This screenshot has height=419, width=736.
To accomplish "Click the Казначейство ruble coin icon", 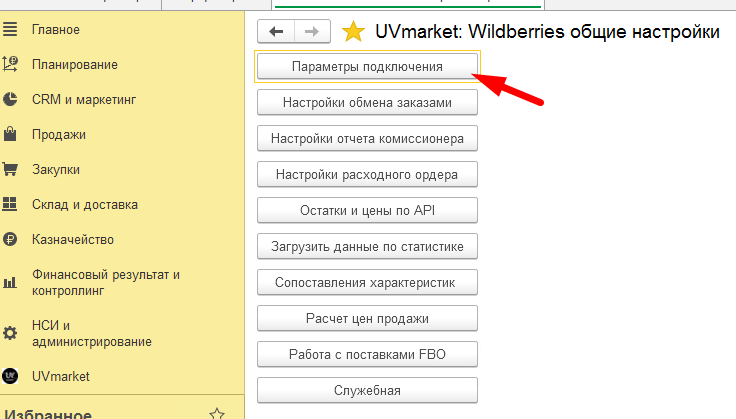I will pos(10,239).
